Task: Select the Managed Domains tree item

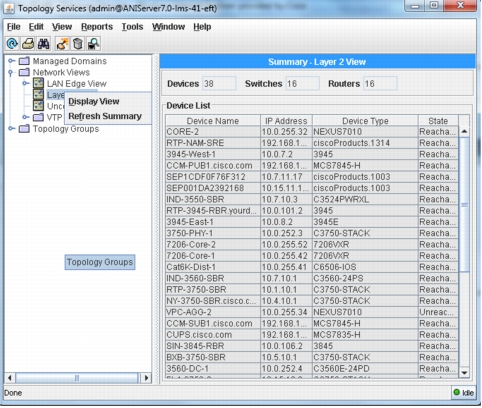Action: pos(70,61)
